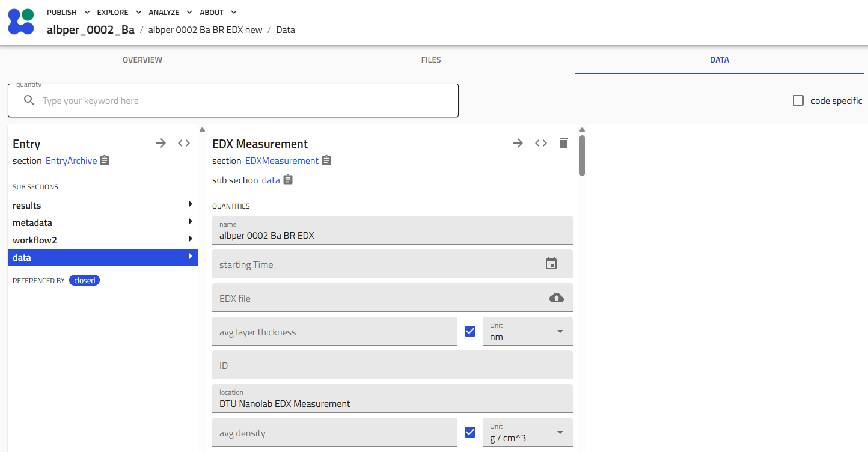868x452 pixels.
Task: Open the EntryArchive section link
Action: coord(72,160)
